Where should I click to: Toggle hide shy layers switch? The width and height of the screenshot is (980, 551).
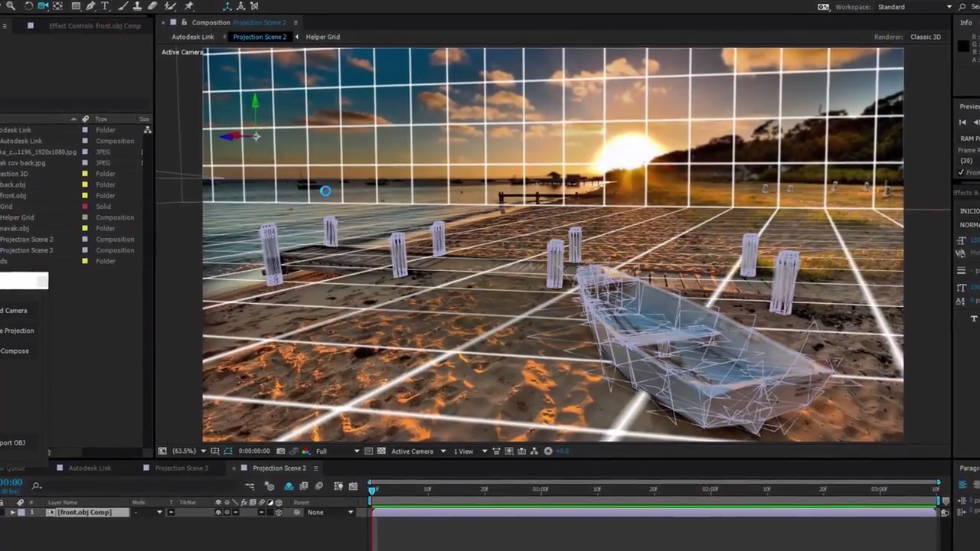(289, 486)
